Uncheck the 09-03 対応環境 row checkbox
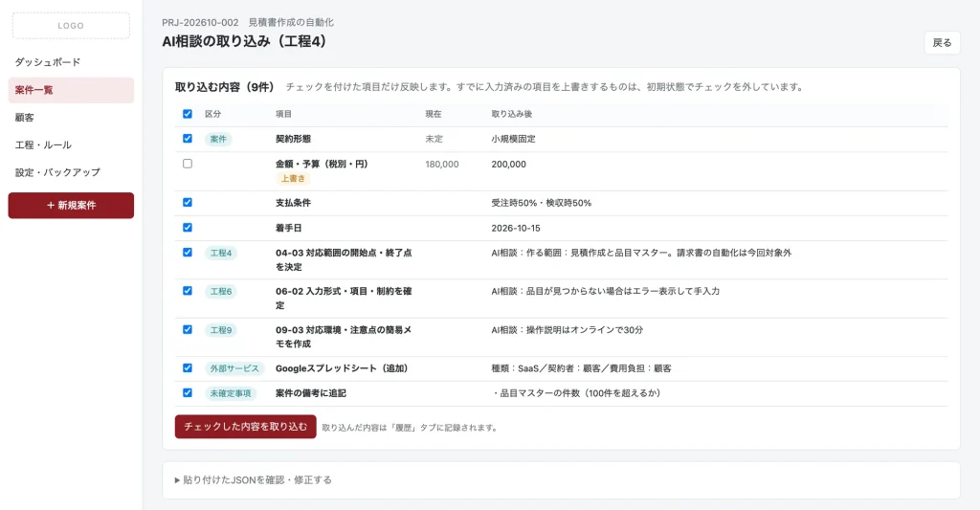The width and height of the screenshot is (980, 510). click(x=188, y=329)
